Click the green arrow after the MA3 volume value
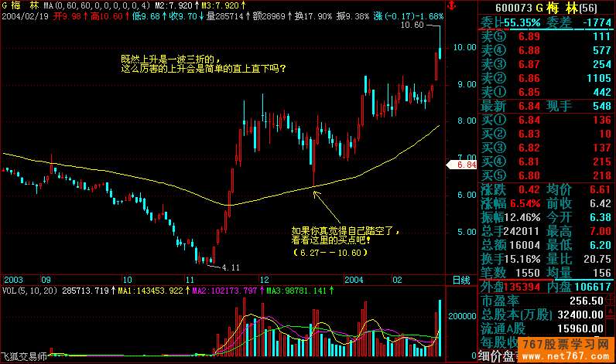 click(x=330, y=291)
